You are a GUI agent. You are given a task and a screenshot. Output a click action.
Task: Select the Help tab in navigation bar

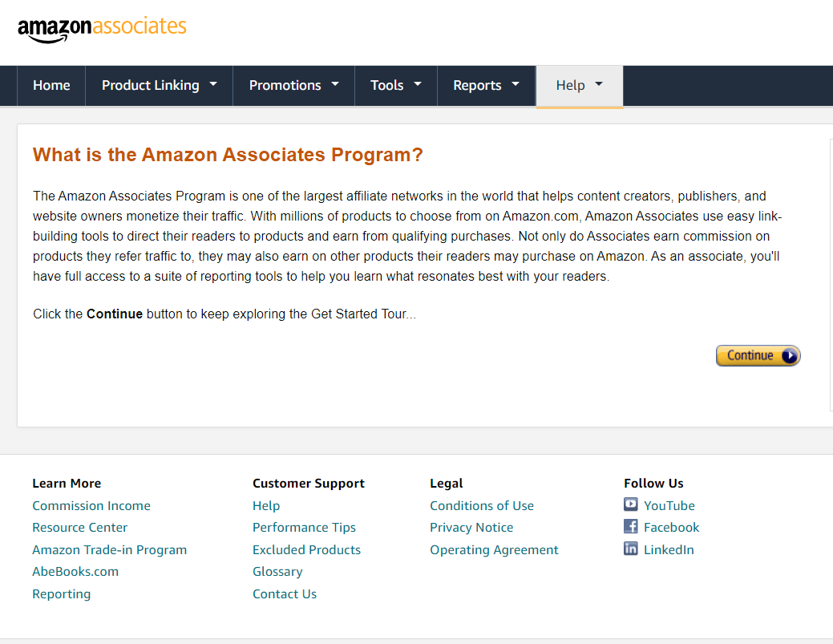pyautogui.click(x=580, y=86)
